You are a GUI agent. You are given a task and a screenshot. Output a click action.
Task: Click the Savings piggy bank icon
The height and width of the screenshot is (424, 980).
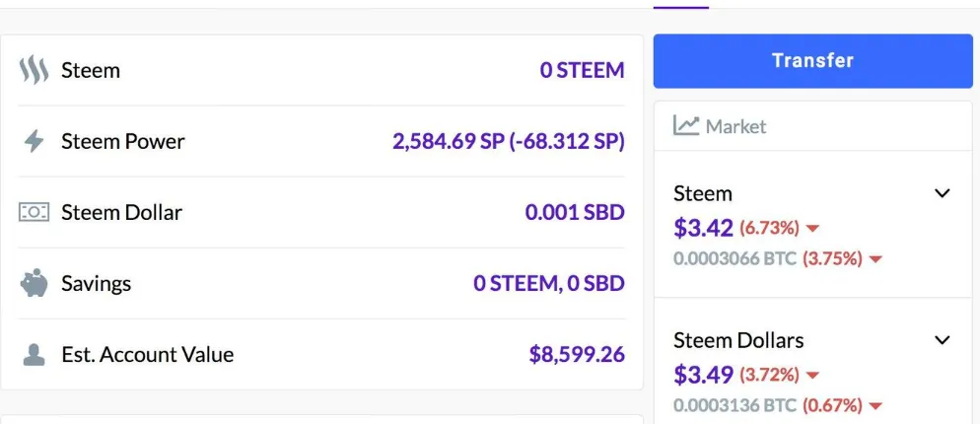coord(34,283)
